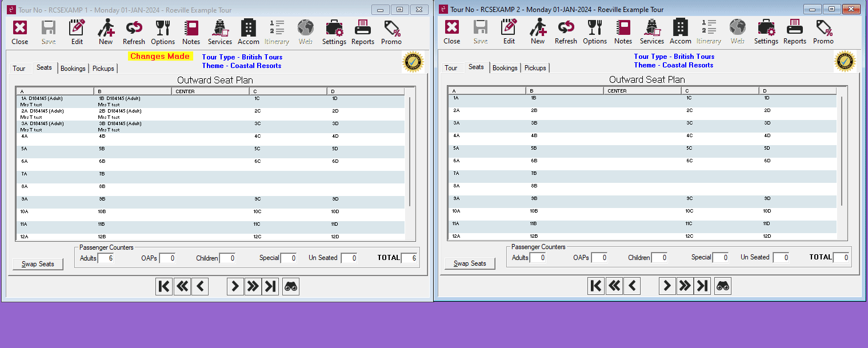
Task: Open the Pickups tab in RCSEXAMP 2 window
Action: tap(535, 68)
